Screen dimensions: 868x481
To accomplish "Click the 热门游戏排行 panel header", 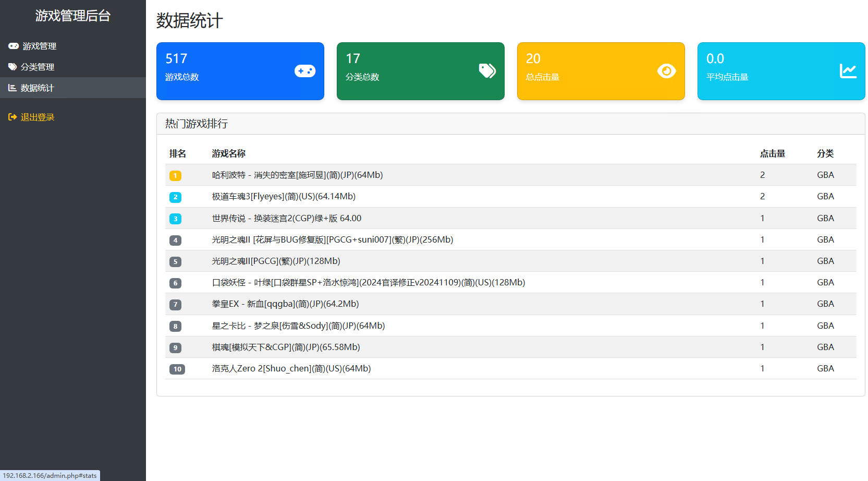I will (197, 124).
